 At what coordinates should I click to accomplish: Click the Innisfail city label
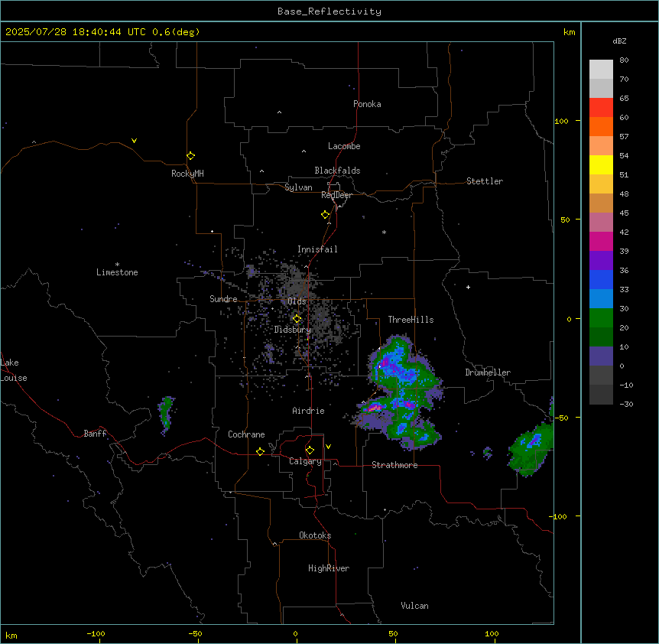[317, 249]
